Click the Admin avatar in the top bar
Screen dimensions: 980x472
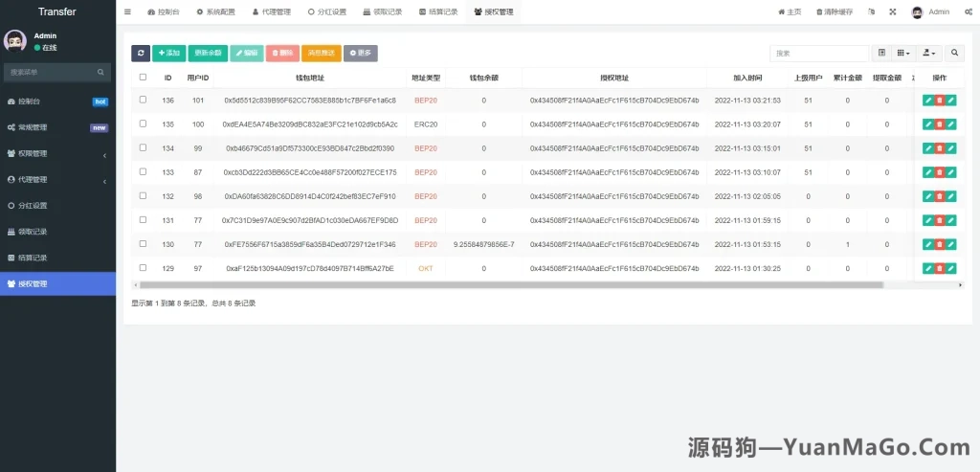[x=917, y=11]
